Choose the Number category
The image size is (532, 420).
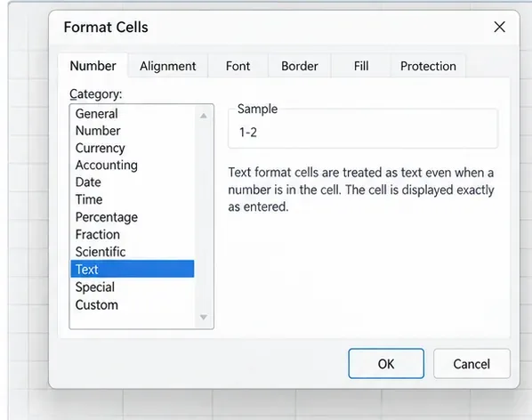133,131
